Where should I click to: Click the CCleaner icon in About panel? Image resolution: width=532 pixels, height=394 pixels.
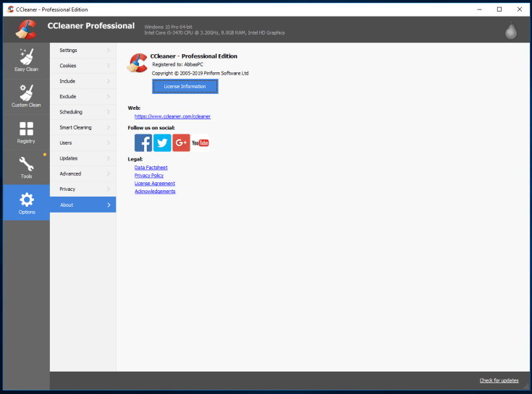pos(137,63)
